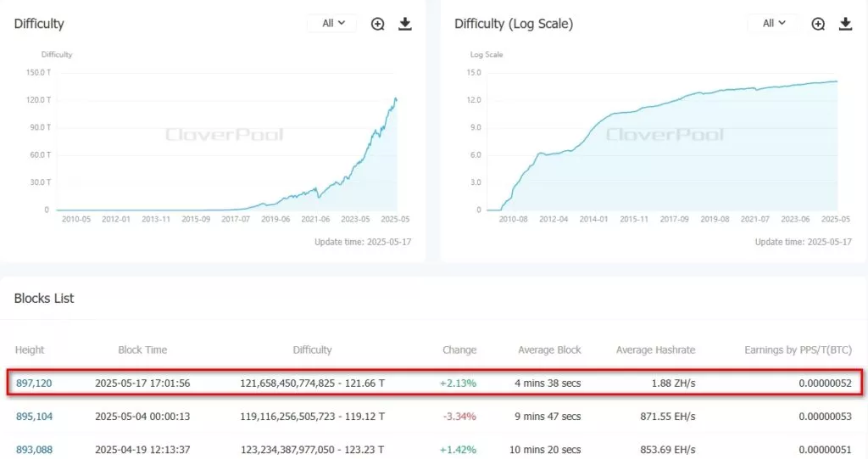The width and height of the screenshot is (868, 459).
Task: Click the Change column header
Action: [459, 350]
